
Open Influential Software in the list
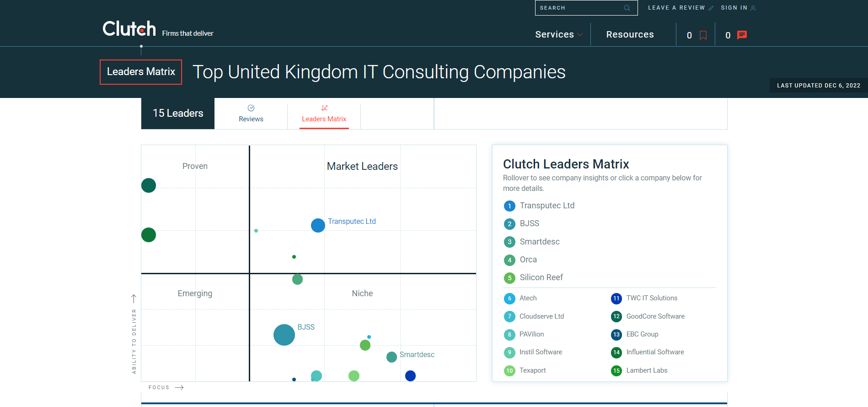coord(655,352)
